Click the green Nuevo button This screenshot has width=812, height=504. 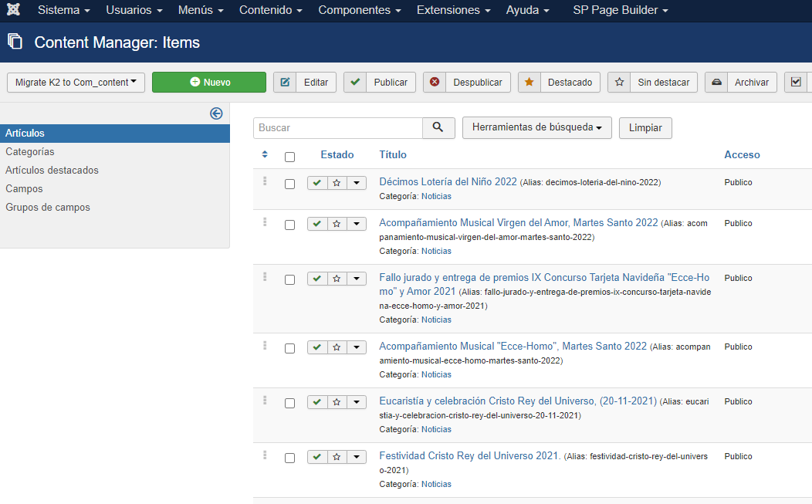(209, 83)
